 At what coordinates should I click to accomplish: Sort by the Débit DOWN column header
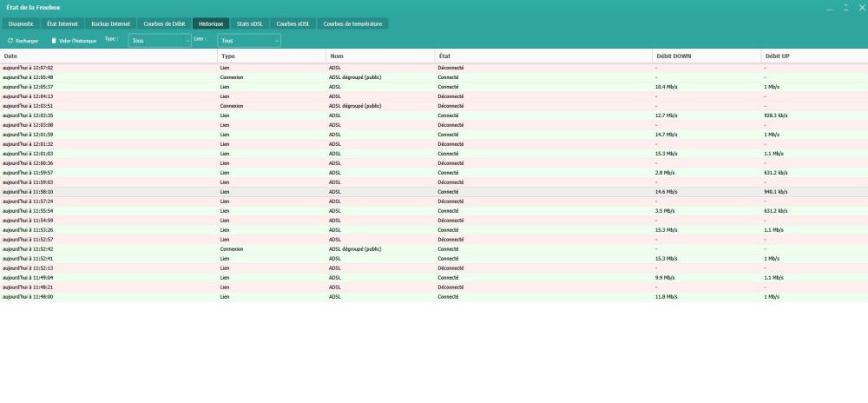pos(707,56)
